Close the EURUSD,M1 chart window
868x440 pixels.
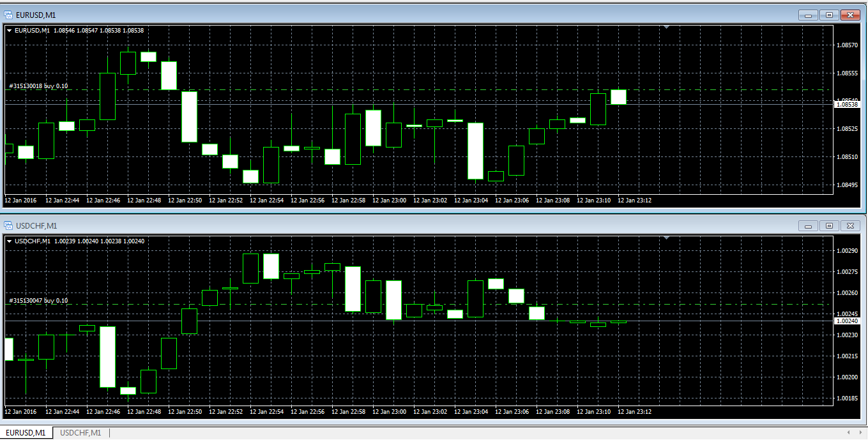[850, 15]
